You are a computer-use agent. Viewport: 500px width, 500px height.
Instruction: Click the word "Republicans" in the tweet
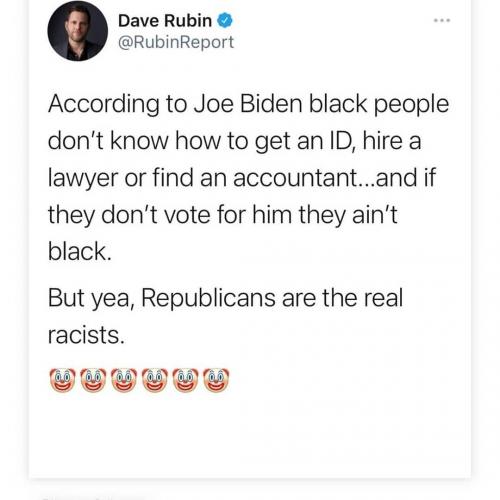point(208,298)
